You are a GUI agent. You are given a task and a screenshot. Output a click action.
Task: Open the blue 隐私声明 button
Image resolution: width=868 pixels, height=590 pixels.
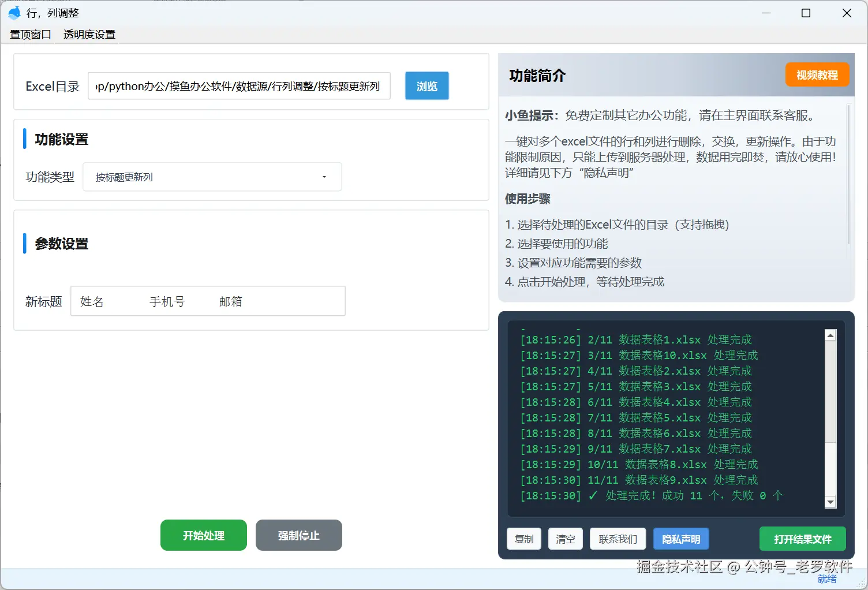681,539
